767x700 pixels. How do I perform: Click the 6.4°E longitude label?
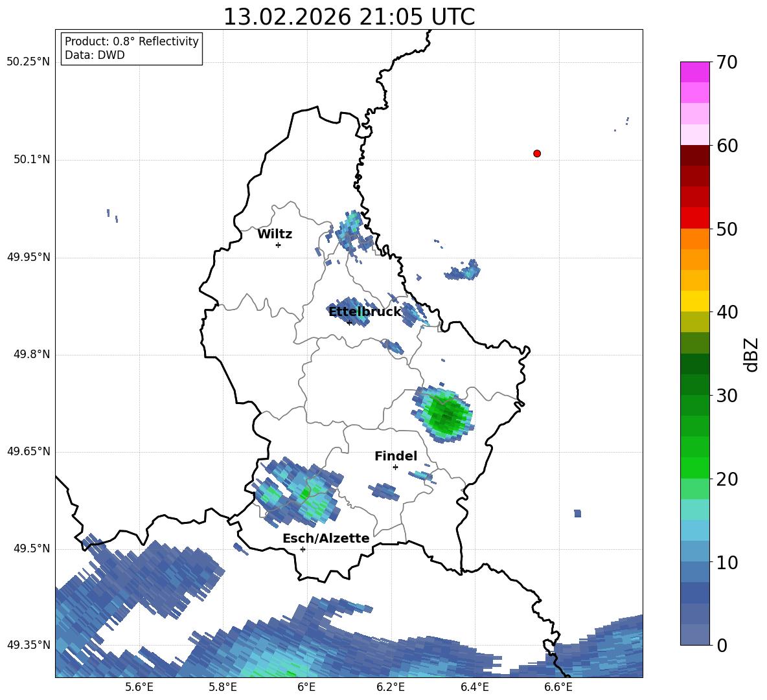click(x=474, y=687)
